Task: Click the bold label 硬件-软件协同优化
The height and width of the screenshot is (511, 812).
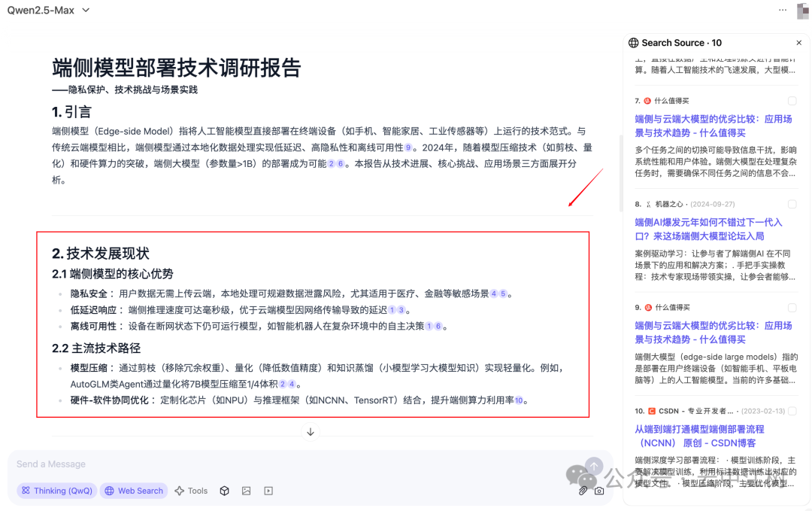Action: point(109,400)
